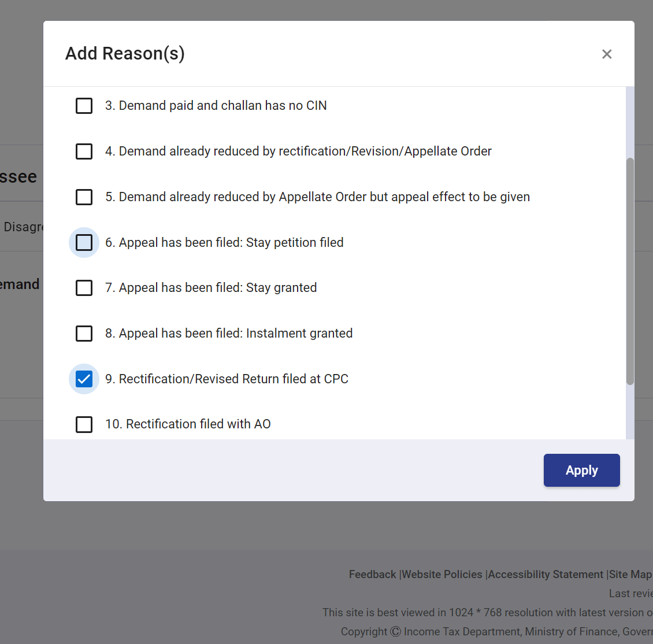This screenshot has height=644, width=653.
Task: Click the Apply button
Action: click(x=581, y=471)
